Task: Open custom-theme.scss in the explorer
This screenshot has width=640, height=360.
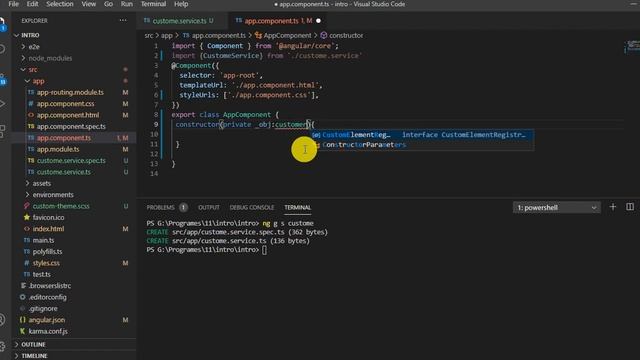Action: tap(61, 206)
